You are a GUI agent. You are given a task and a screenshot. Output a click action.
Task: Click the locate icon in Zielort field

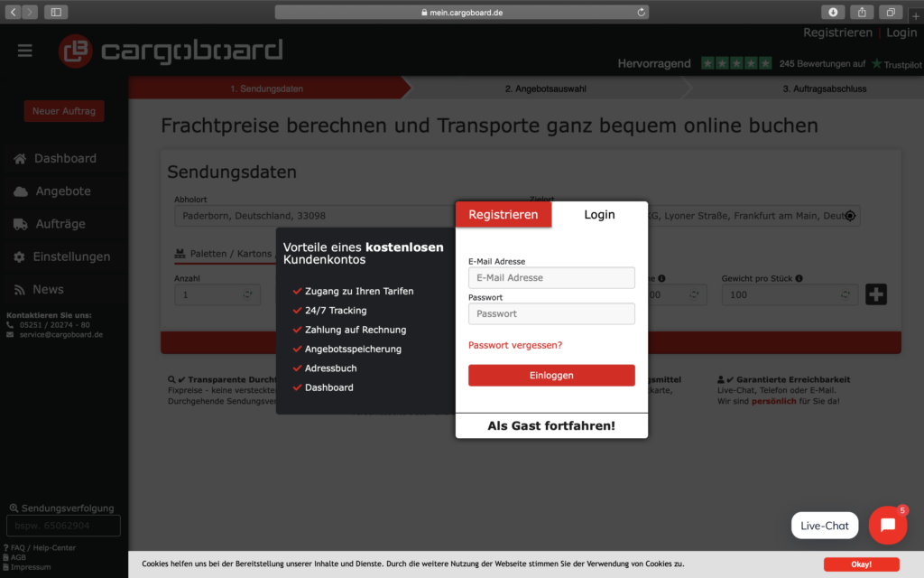pos(849,216)
